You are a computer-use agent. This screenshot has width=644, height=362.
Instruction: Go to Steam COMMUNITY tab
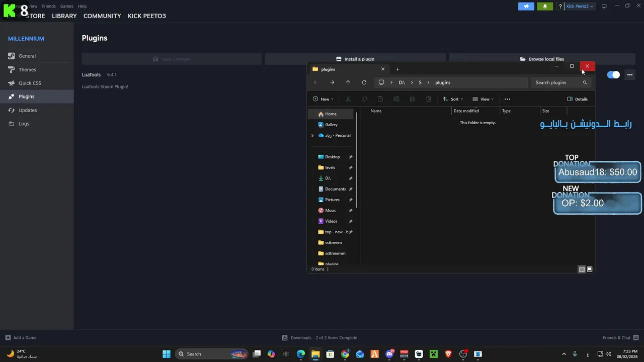pos(102,16)
